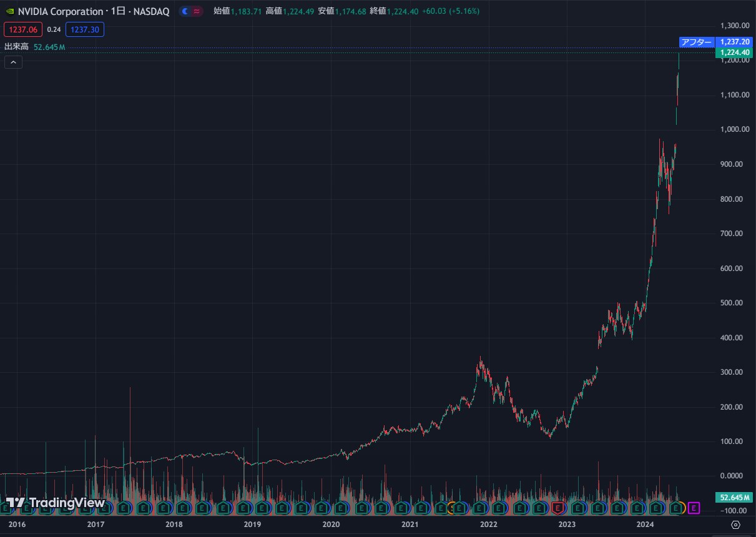
Task: Click the 0.24 spread value
Action: pyautogui.click(x=54, y=29)
